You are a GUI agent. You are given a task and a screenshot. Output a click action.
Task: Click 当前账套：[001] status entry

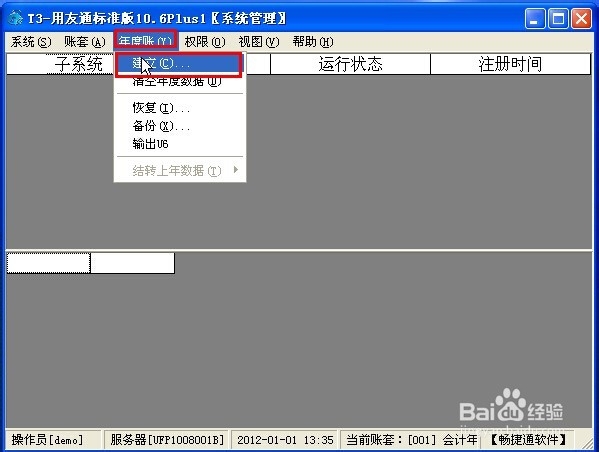click(x=411, y=440)
